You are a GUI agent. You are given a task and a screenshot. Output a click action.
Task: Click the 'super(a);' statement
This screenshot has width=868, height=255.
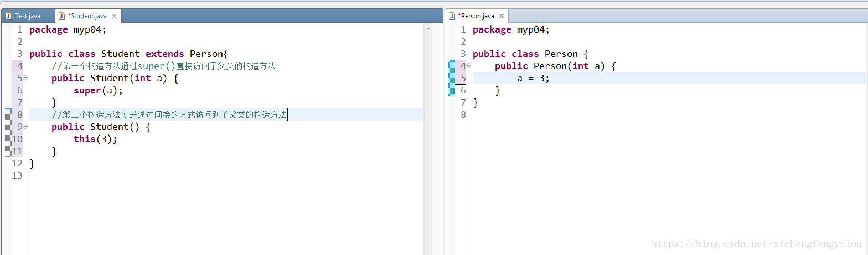pos(98,90)
